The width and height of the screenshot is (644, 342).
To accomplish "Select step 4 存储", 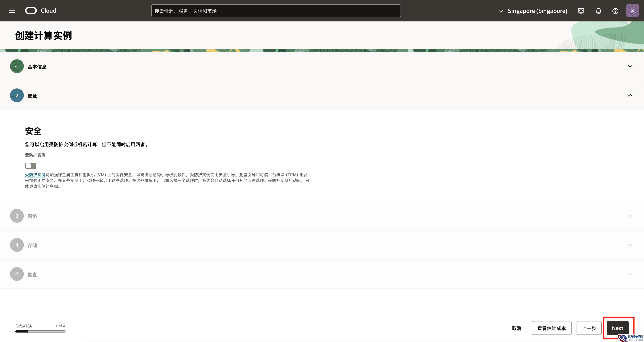I will click(17, 245).
